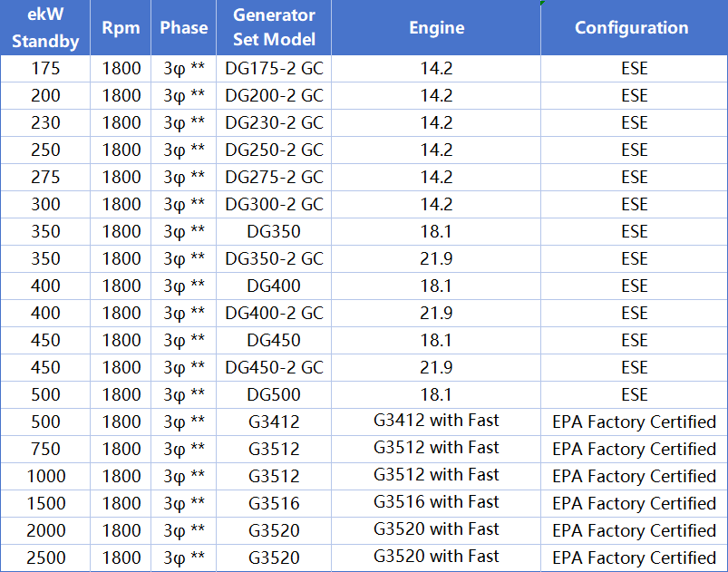Select the G3516 generator set model cell
728x572 pixels.
click(x=274, y=503)
